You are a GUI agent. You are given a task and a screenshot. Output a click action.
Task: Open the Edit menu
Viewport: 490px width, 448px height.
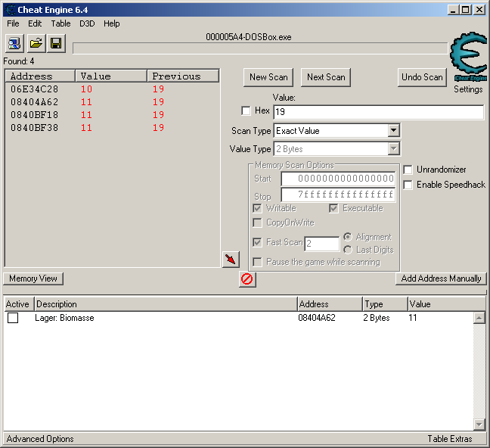(x=35, y=23)
